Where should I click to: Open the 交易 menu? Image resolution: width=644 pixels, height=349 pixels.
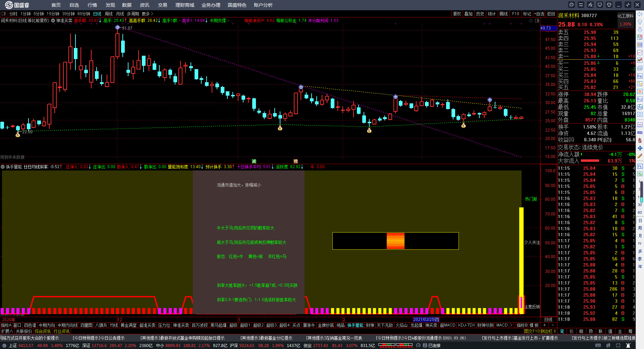tap(162, 5)
